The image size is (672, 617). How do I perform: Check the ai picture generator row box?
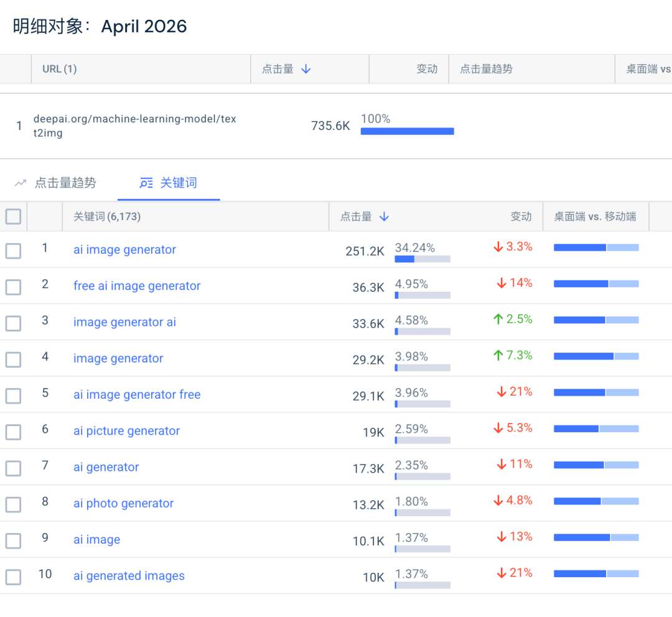tap(13, 432)
